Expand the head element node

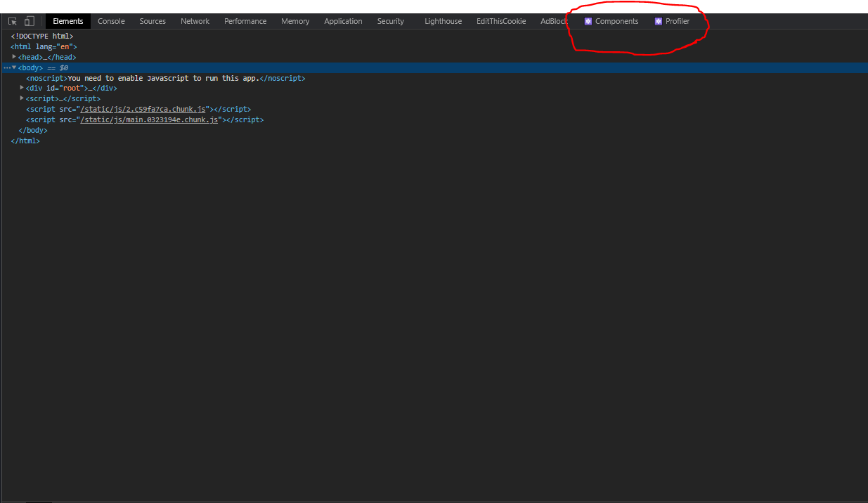[x=14, y=57]
